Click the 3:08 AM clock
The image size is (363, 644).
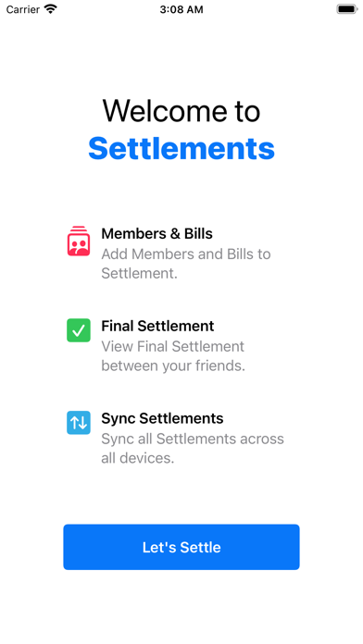pyautogui.click(x=181, y=9)
